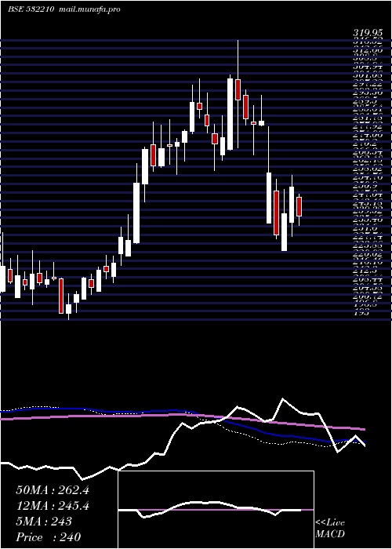Click the mail.munafa.pro text
This screenshot has height=549, width=392.
coord(89,9)
